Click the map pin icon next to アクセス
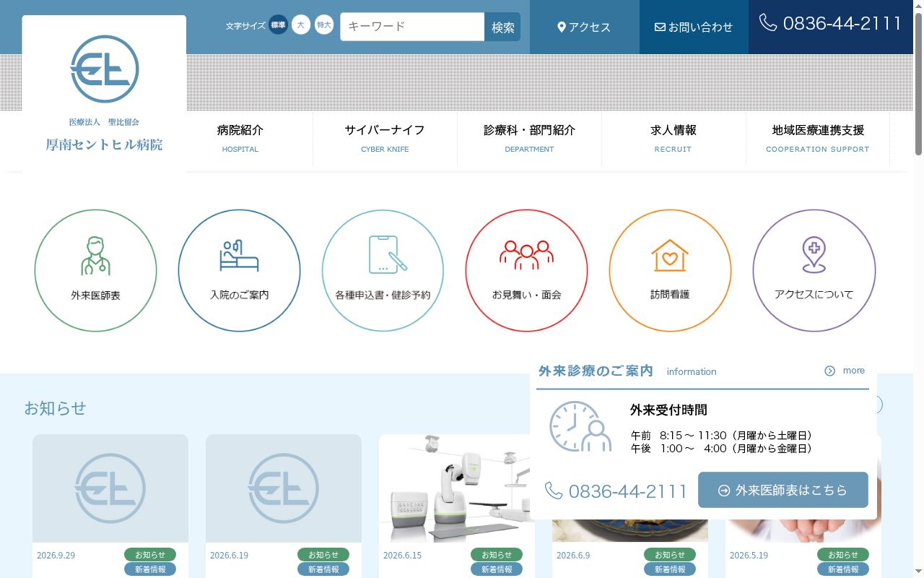 tap(562, 27)
